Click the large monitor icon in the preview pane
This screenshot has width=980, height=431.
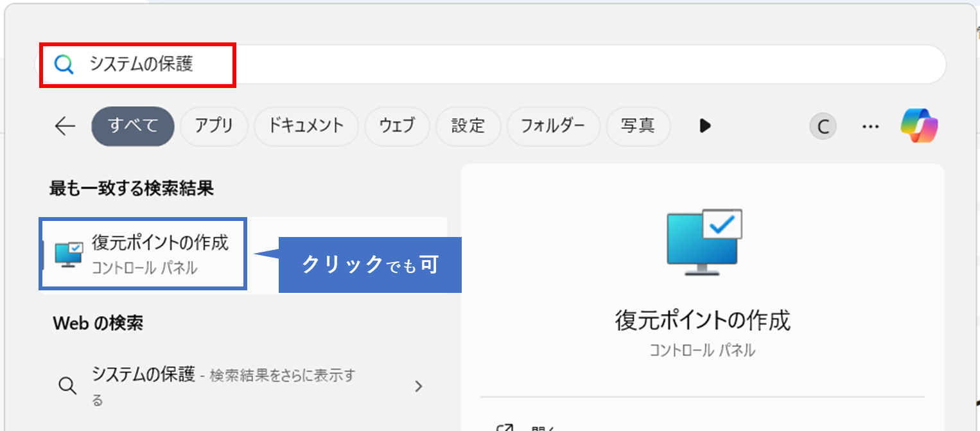tap(704, 243)
